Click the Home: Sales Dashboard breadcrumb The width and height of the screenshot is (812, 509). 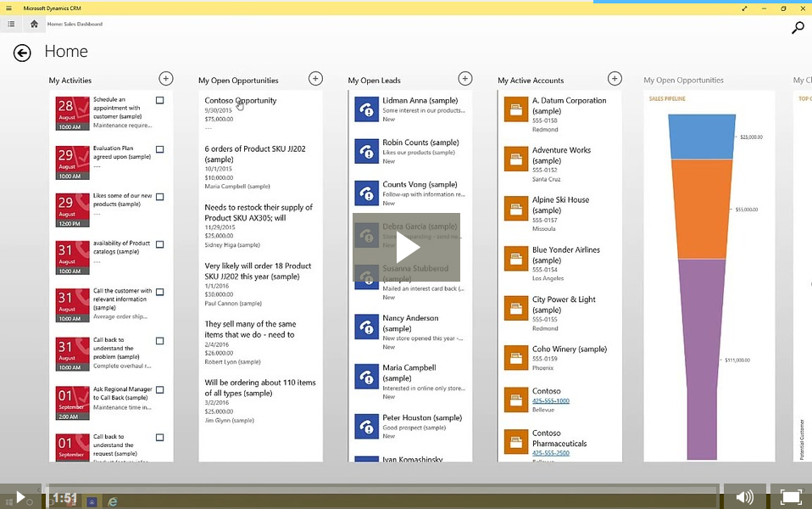[x=75, y=24]
